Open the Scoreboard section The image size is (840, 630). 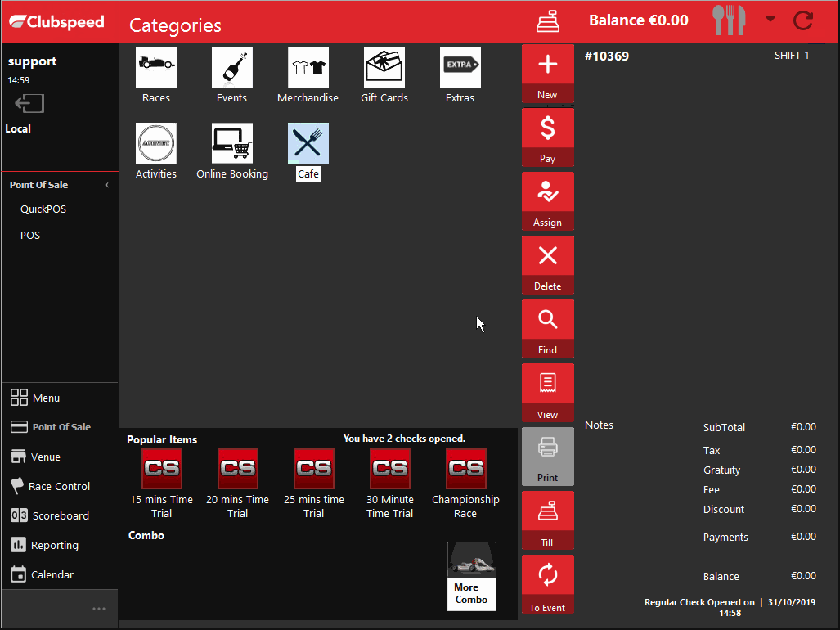[x=50, y=515]
